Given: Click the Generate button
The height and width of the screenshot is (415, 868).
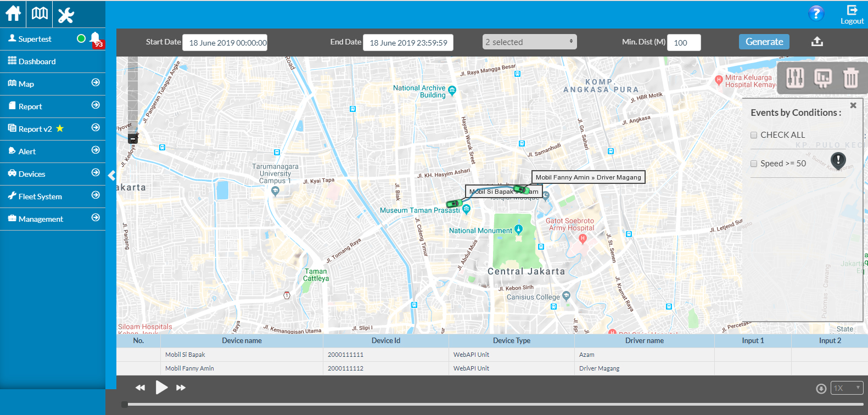Looking at the screenshot, I should 764,42.
